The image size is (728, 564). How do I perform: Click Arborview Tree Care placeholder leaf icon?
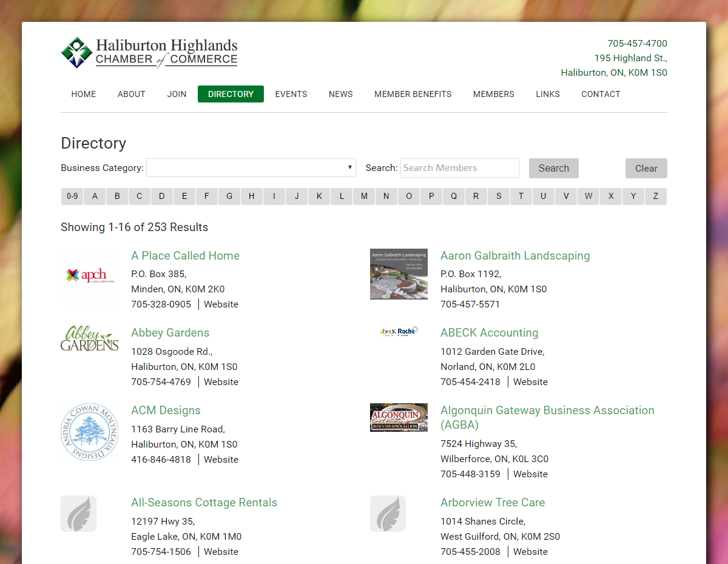388,514
